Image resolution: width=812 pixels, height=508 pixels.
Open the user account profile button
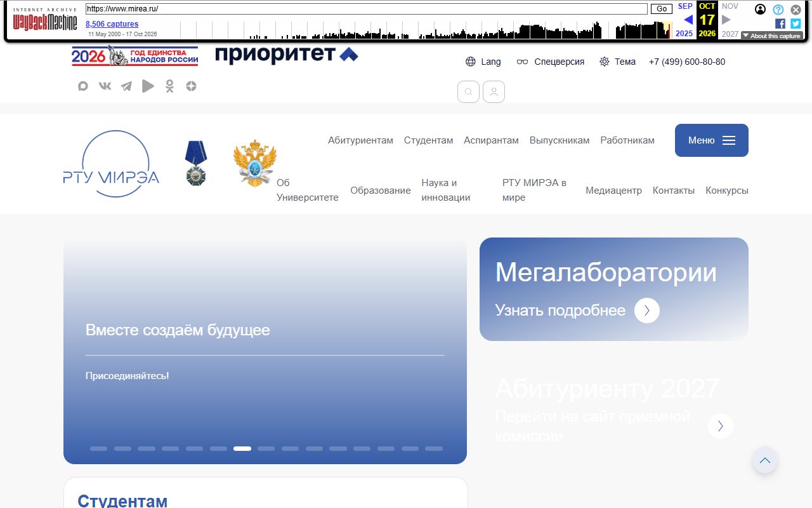click(x=494, y=92)
